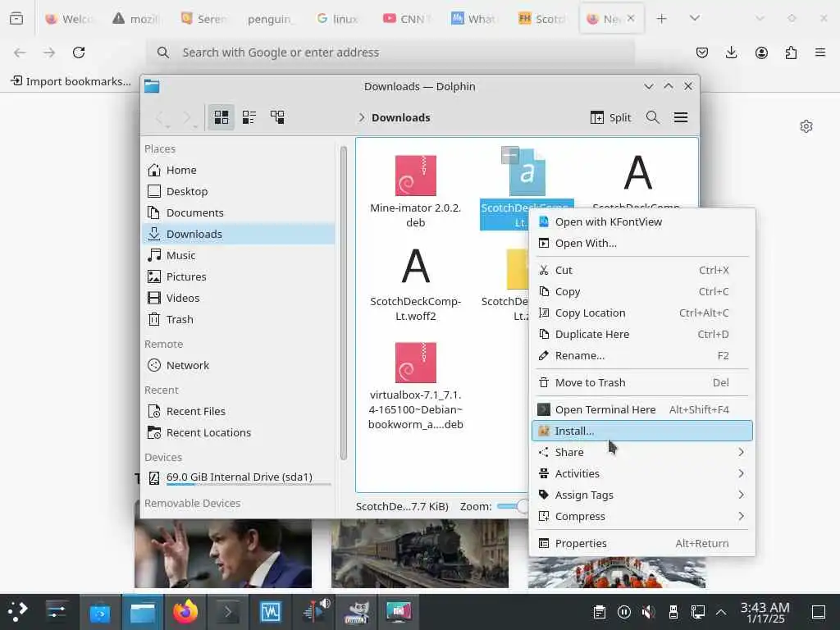The width and height of the screenshot is (840, 630).
Task: Click Import bookmarks... button
Action: tap(71, 81)
